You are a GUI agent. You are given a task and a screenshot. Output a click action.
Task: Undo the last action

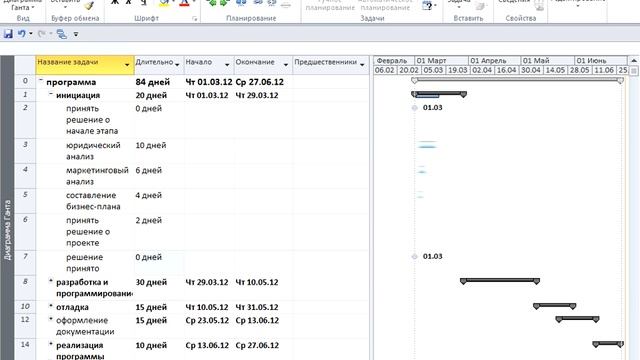point(22,34)
